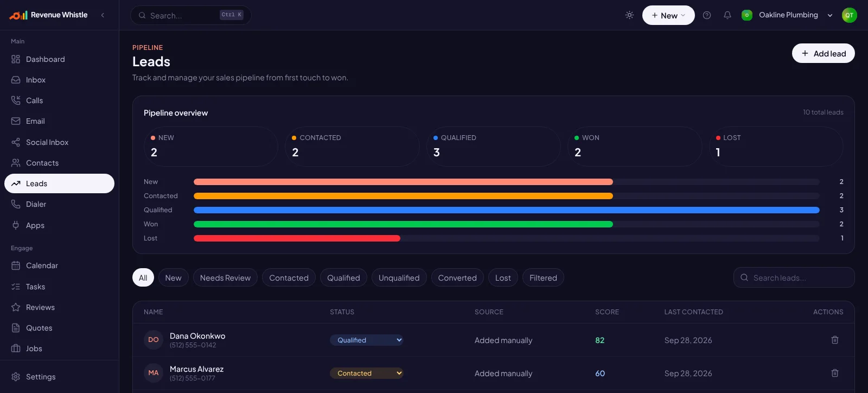This screenshot has width=868, height=393.
Task: Click the global Search field
Action: [190, 15]
